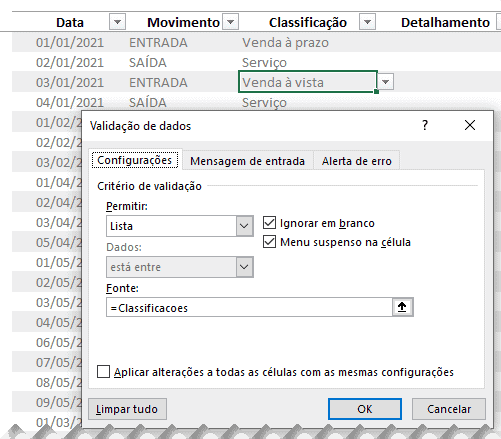Open the Data column filter dropdown
Screen dimensions: 501x439
pos(117,22)
